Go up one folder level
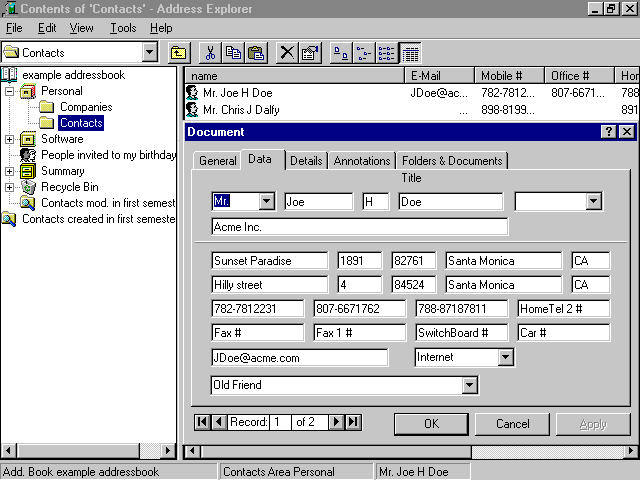This screenshot has width=640, height=480. coord(178,53)
